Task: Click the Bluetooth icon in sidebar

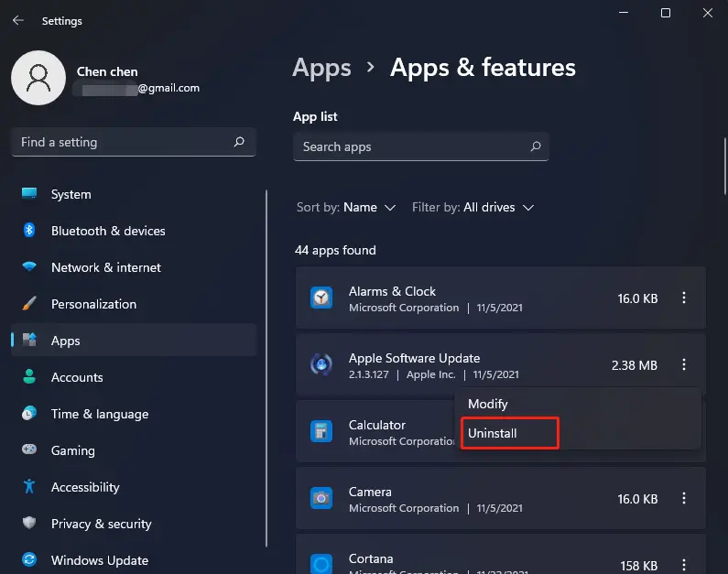Action: coord(29,230)
